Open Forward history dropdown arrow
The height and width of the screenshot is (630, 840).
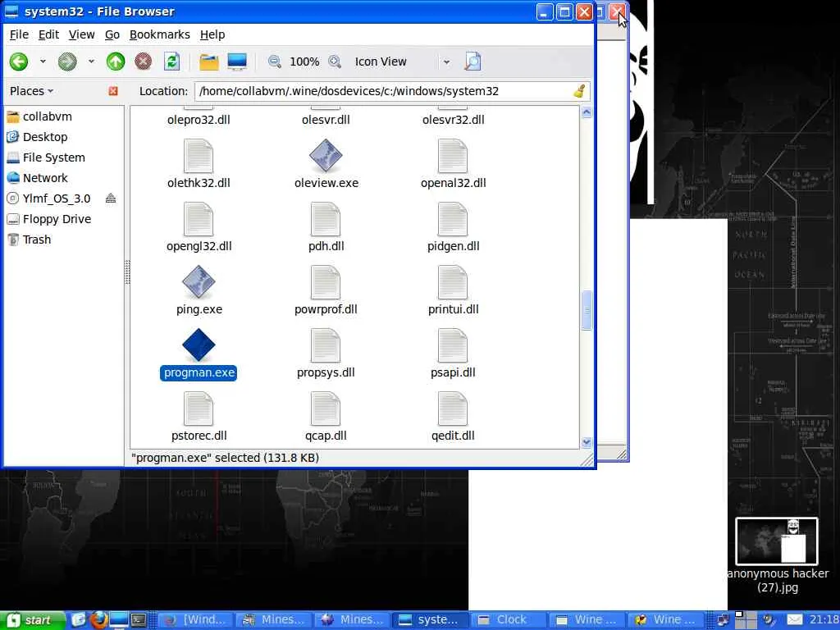click(x=91, y=62)
